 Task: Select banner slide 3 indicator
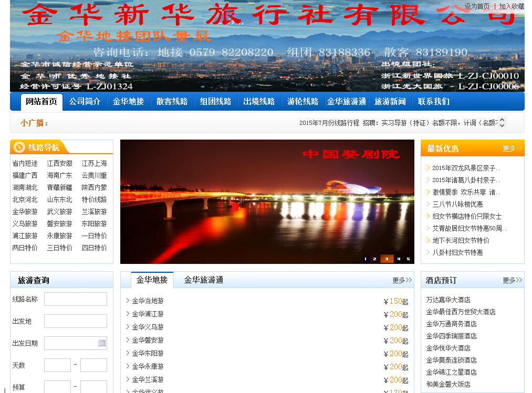coord(387,259)
